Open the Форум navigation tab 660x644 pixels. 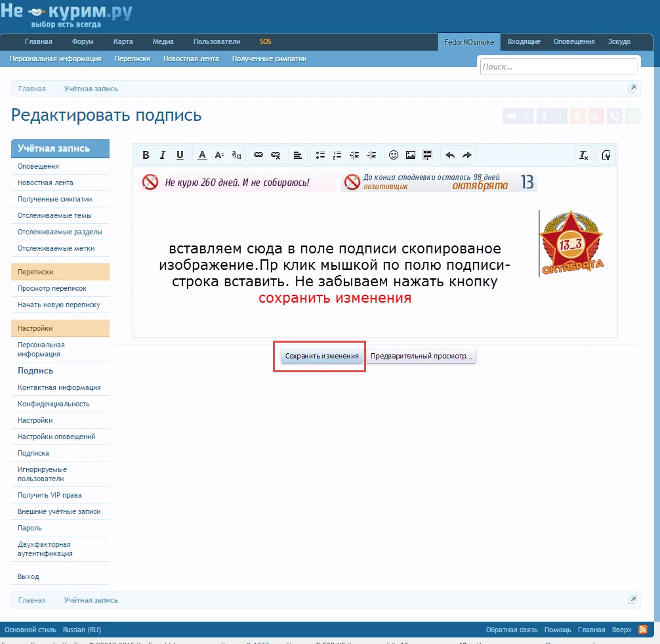tap(83, 41)
